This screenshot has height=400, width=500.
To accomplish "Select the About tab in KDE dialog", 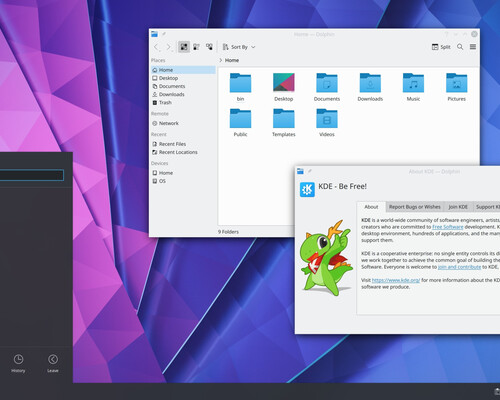I will 371,207.
